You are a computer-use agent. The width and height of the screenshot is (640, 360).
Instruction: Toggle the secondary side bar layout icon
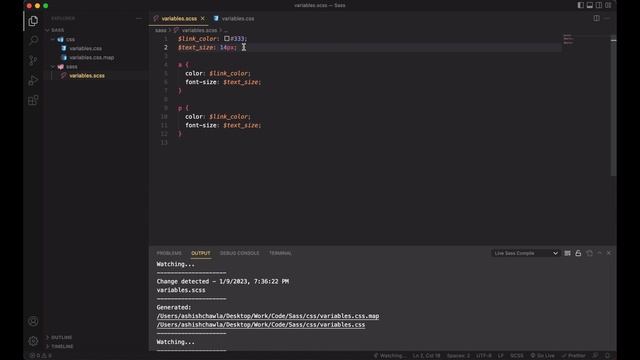pos(599,5)
